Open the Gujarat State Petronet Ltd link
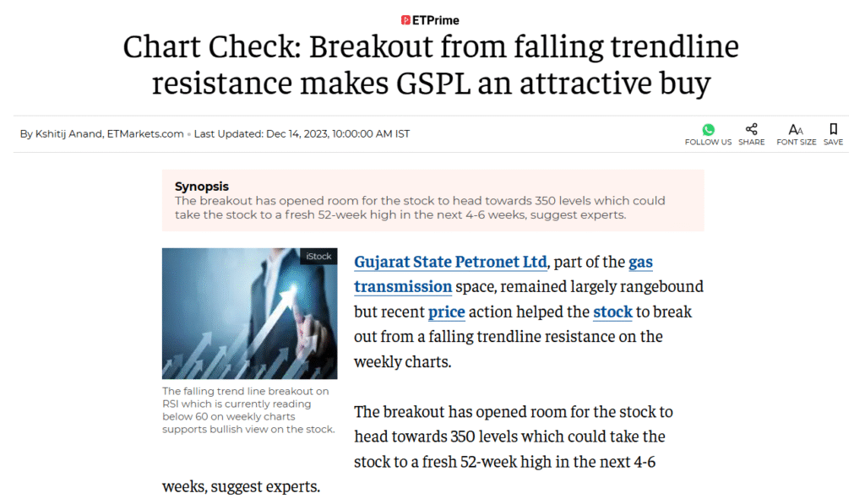This screenshot has width=865, height=504. pyautogui.click(x=450, y=262)
